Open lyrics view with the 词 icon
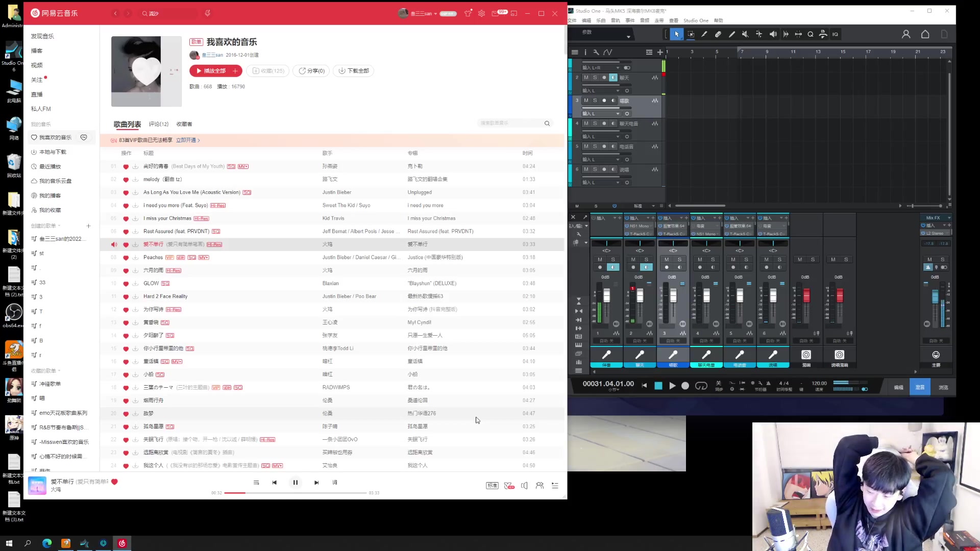Viewport: 980px width, 551px height. click(335, 483)
